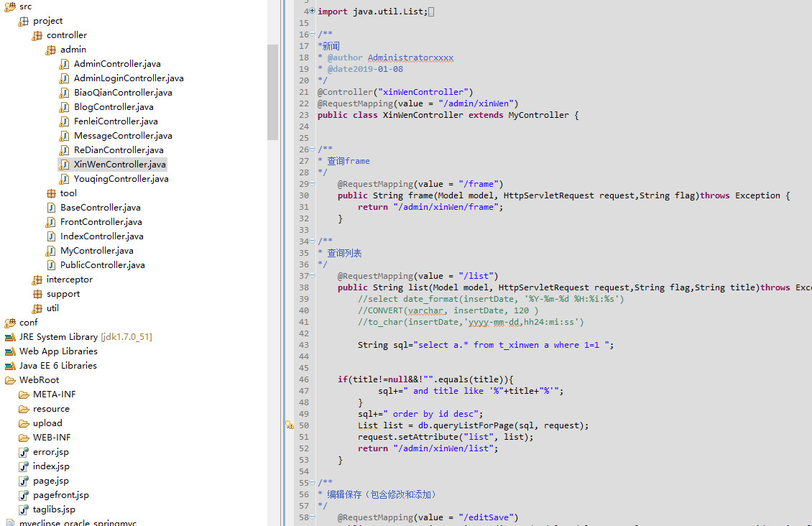Viewport: 812px width, 526px height.
Task: Click the controller package icon
Action: click(37, 36)
